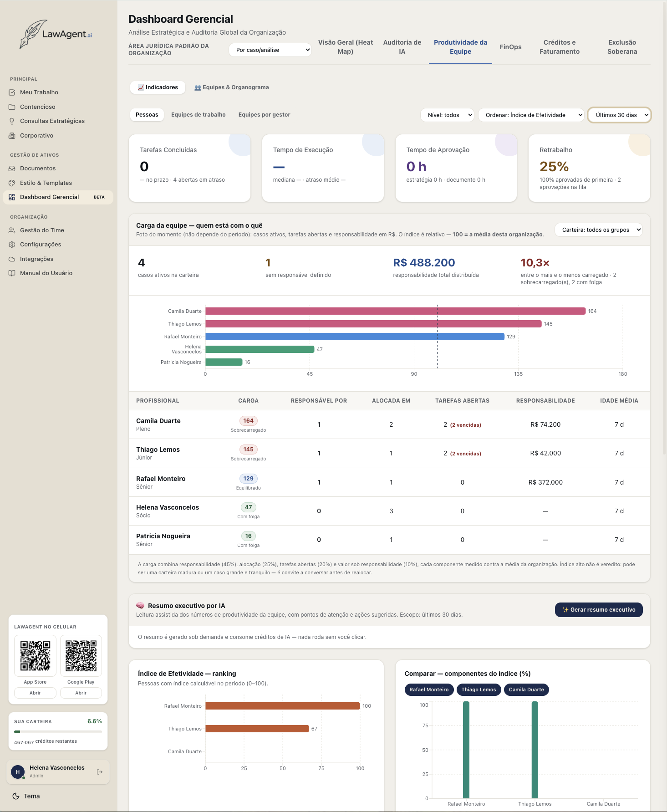
Task: Go to the FinOps tab
Action: [x=510, y=47]
